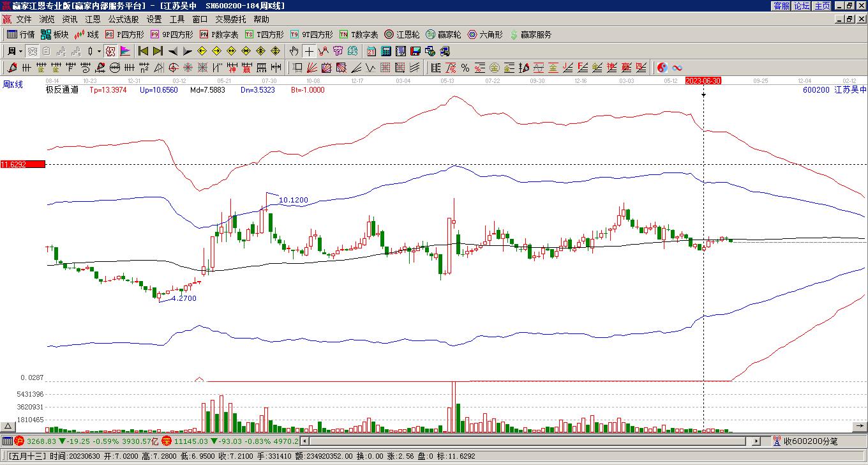
Task: Click the 10.1200 high price label
Action: [x=294, y=200]
